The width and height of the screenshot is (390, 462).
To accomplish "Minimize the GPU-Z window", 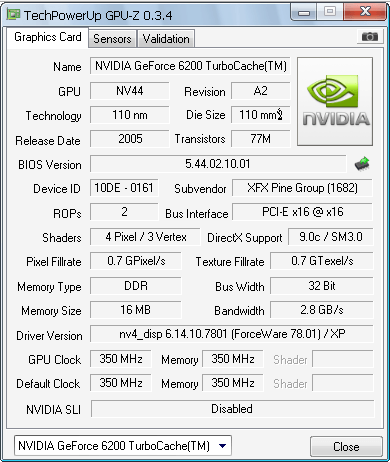I will pos(304,12).
